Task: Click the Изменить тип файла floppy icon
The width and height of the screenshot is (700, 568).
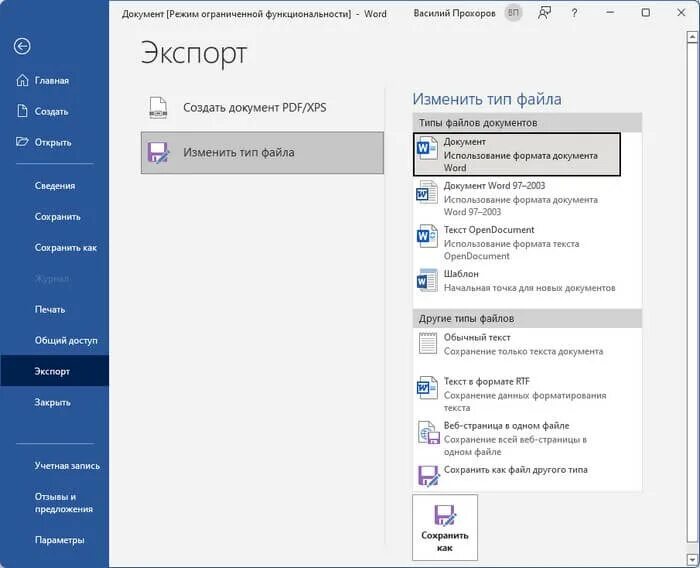Action: tap(158, 152)
